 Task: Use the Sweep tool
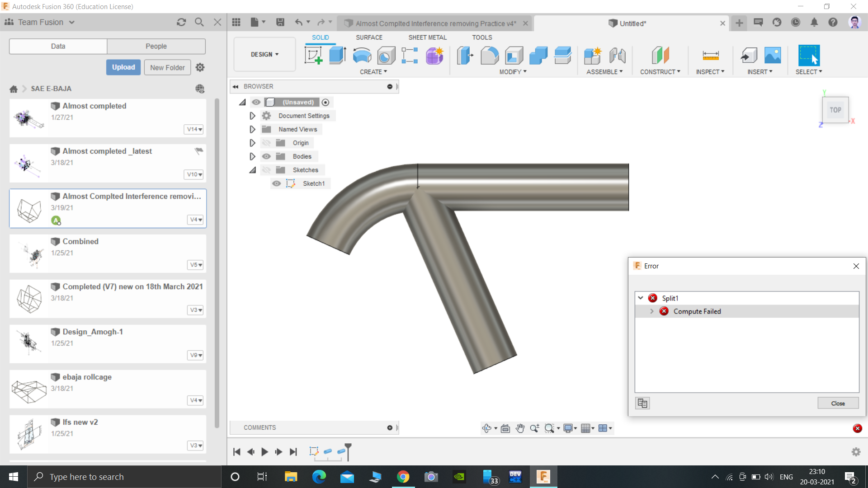(x=386, y=55)
